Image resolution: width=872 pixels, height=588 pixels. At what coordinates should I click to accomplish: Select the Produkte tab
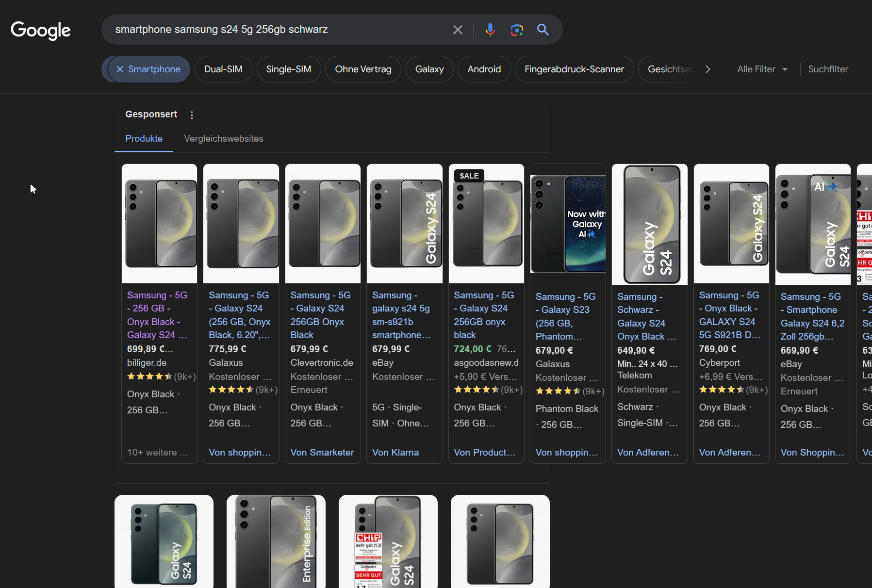pos(144,139)
